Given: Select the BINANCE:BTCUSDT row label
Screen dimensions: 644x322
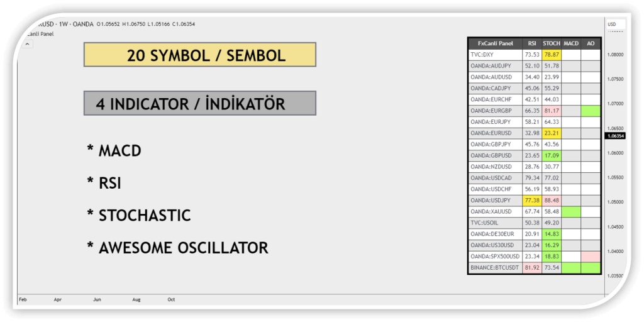Looking at the screenshot, I should click(496, 268).
